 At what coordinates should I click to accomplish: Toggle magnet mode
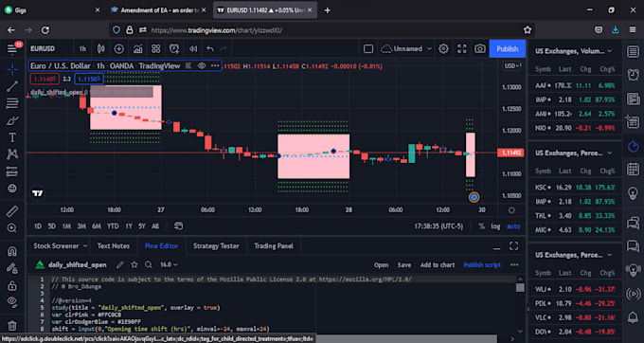[x=12, y=250]
